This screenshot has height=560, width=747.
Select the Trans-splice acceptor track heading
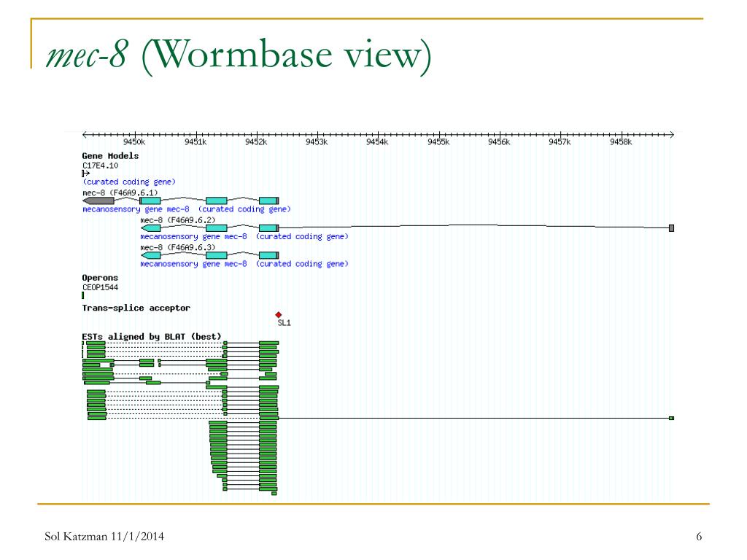click(x=136, y=308)
